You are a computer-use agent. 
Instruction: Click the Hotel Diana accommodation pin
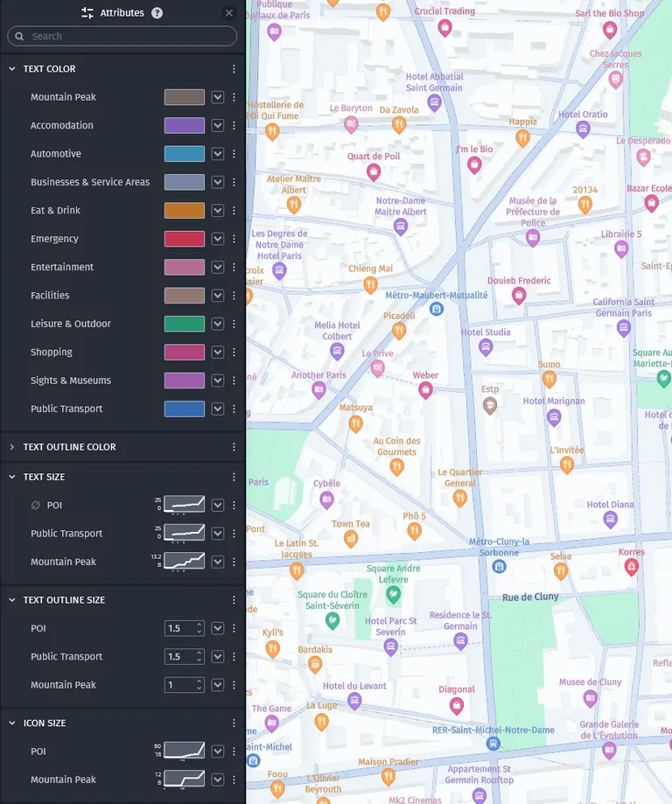610,520
